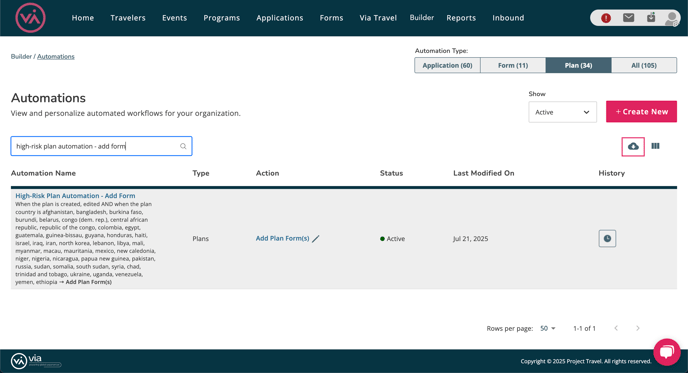Click into the automation search field
The width and height of the screenshot is (688, 373).
[x=101, y=146]
